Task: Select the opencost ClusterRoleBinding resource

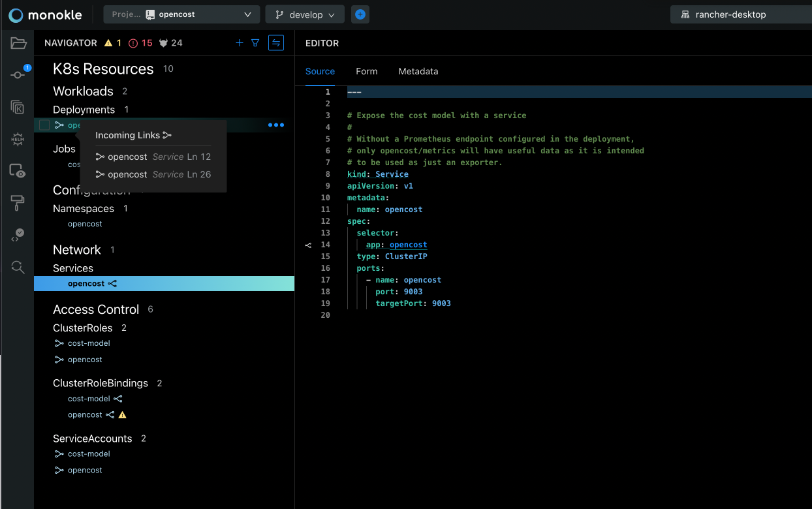Action: coord(85,415)
